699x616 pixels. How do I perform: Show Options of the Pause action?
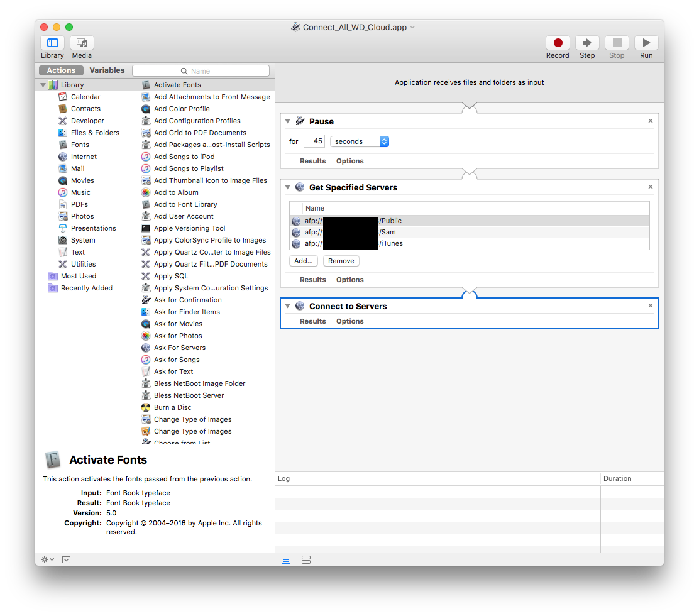point(350,161)
